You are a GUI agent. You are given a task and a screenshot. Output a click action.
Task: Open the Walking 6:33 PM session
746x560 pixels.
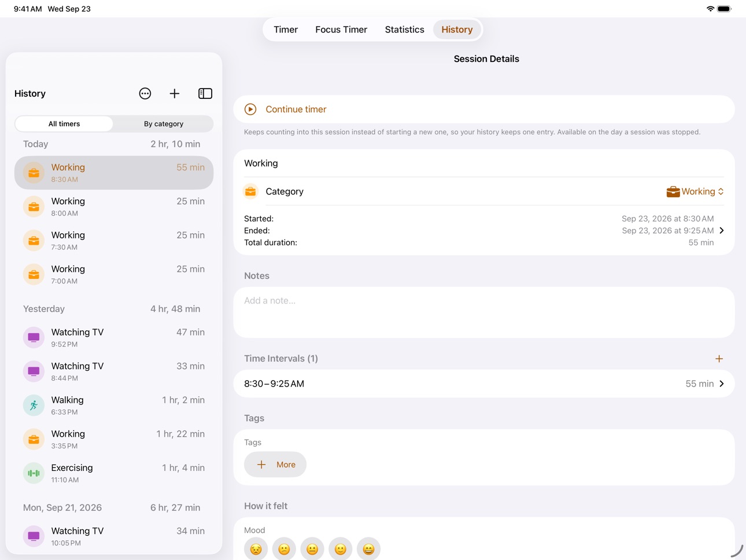[x=114, y=406]
